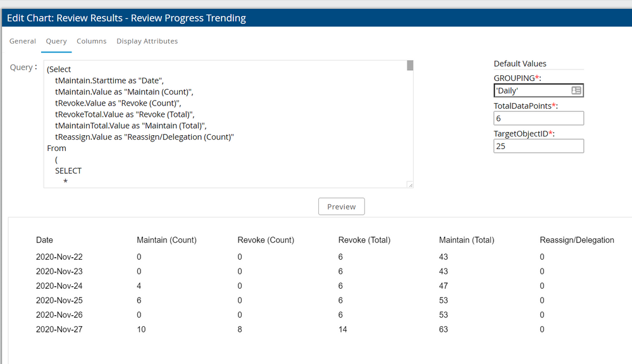Select the 2020-Nov-27 date row
This screenshot has height=364, width=632.
(59, 329)
